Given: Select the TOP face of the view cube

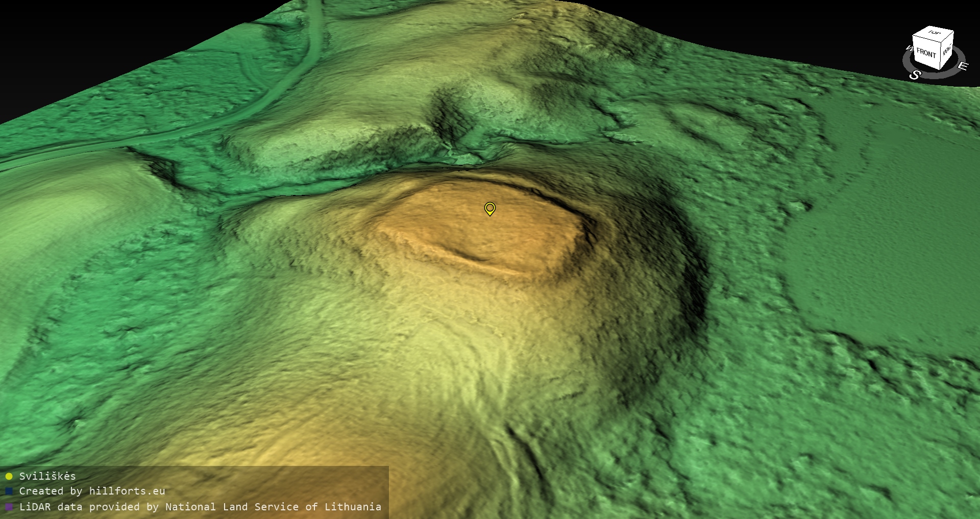Looking at the screenshot, I should point(934,34).
